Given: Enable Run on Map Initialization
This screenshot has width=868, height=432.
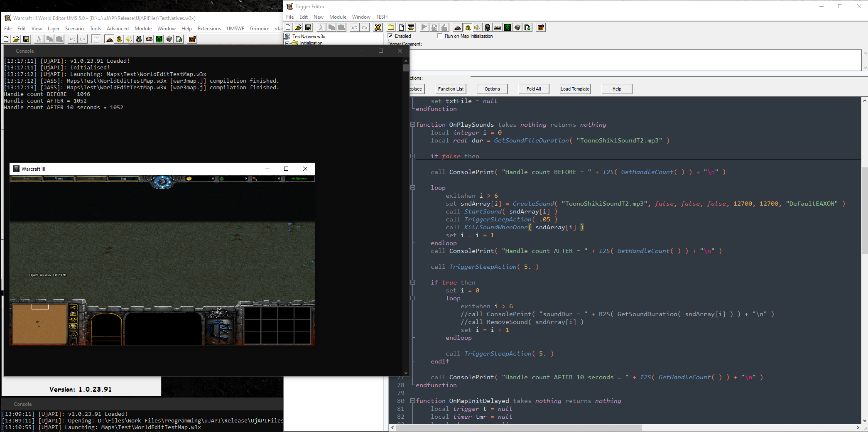Looking at the screenshot, I should pos(440,36).
